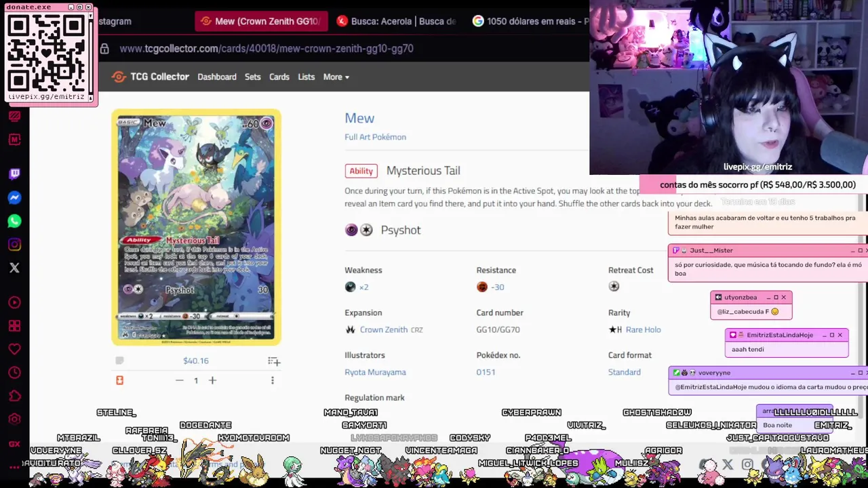Click the contas do mês donation goal bar
The width and height of the screenshot is (868, 488).
tap(753, 184)
